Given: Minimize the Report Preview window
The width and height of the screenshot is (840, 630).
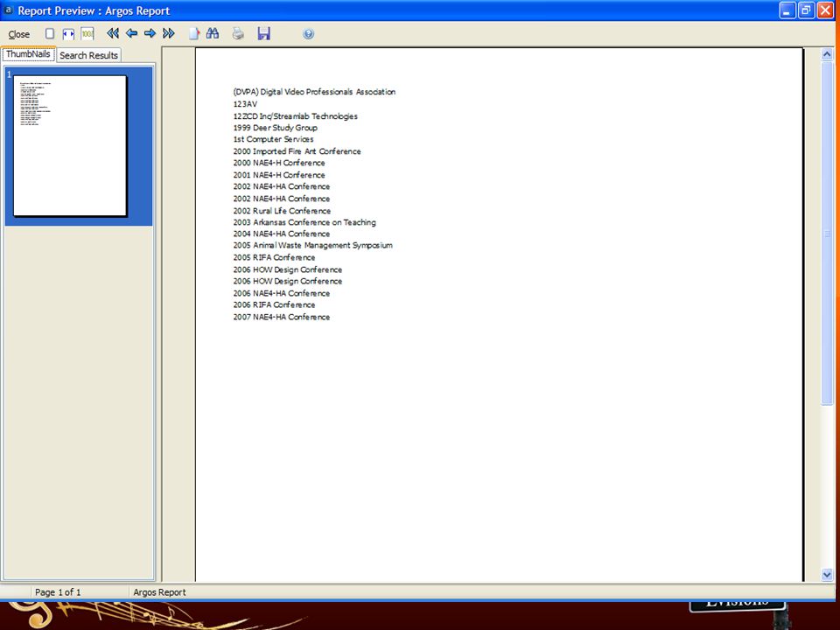Looking at the screenshot, I should pos(787,10).
